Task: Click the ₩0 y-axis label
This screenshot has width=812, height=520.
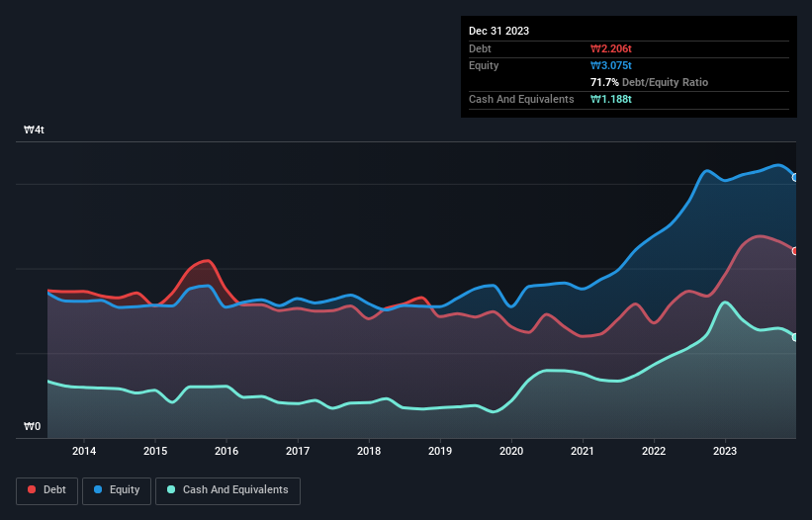Action: click(32, 426)
